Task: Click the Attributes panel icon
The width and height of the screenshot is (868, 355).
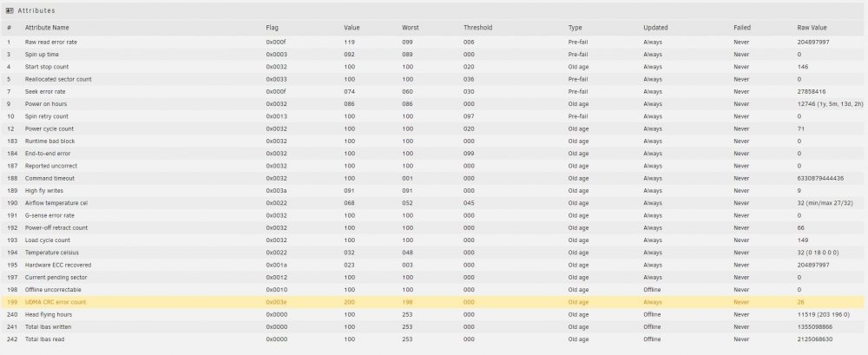Action: click(x=10, y=10)
